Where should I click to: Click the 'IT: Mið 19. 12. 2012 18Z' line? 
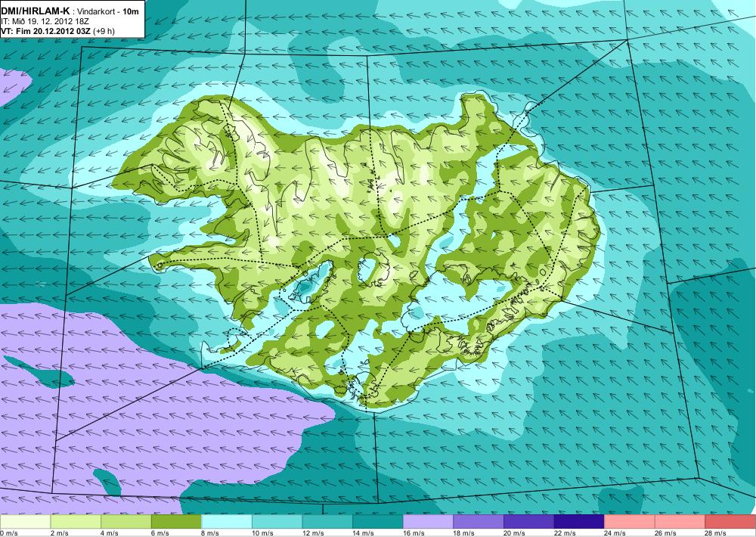coord(45,21)
